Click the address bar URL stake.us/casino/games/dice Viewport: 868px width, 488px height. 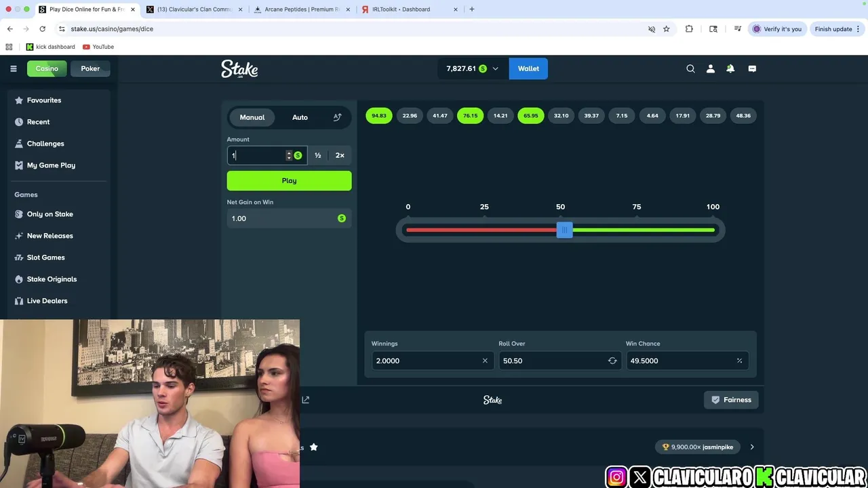[x=112, y=29]
